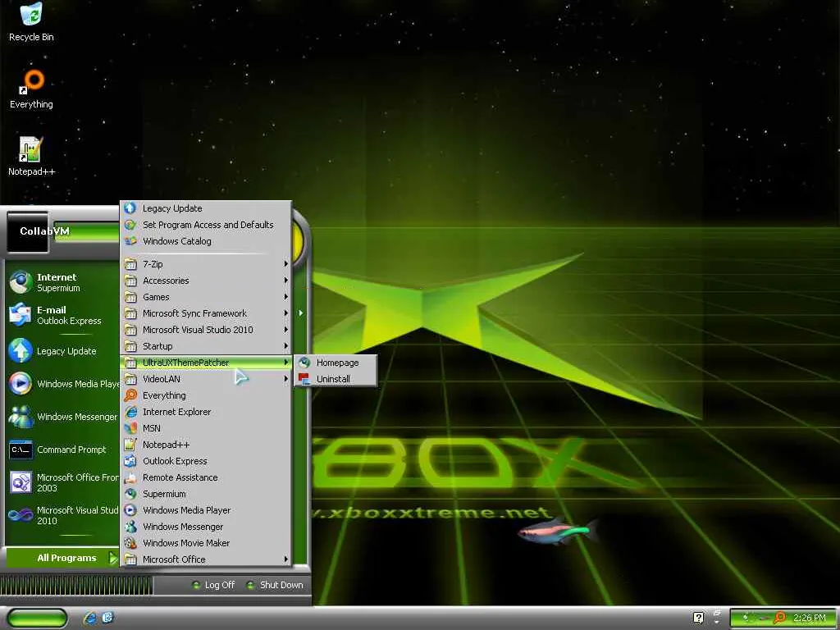The width and height of the screenshot is (840, 630).
Task: Click the Everything magnifier icon in programs list
Action: tap(130, 395)
